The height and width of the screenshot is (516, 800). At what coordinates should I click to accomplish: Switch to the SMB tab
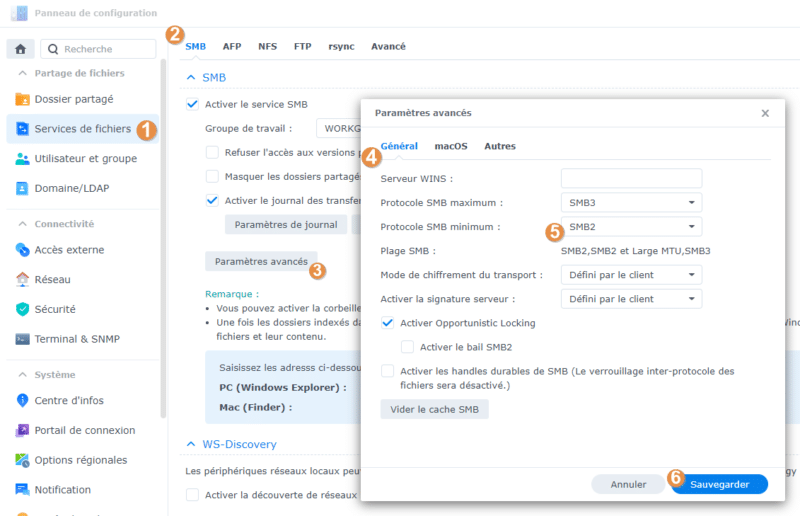[x=195, y=46]
